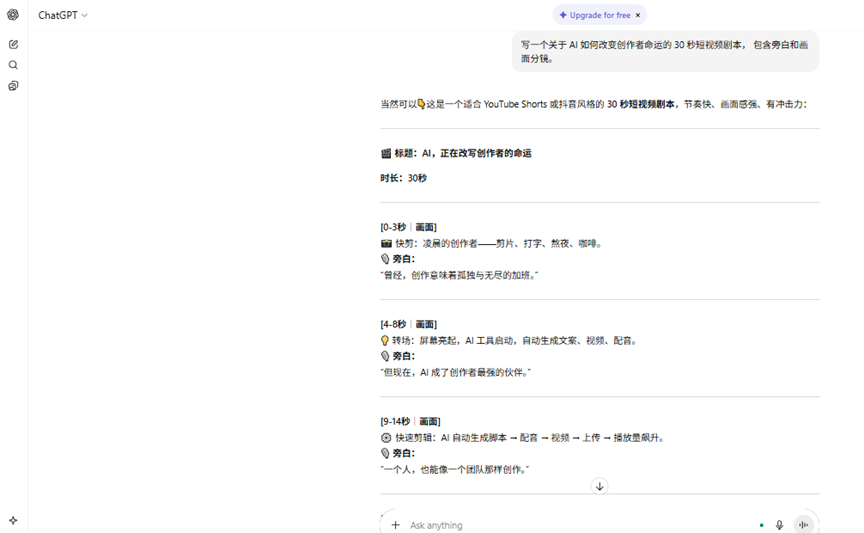Click the green status dot in the composer
Viewport: 864px width, 533px height.
(761, 525)
